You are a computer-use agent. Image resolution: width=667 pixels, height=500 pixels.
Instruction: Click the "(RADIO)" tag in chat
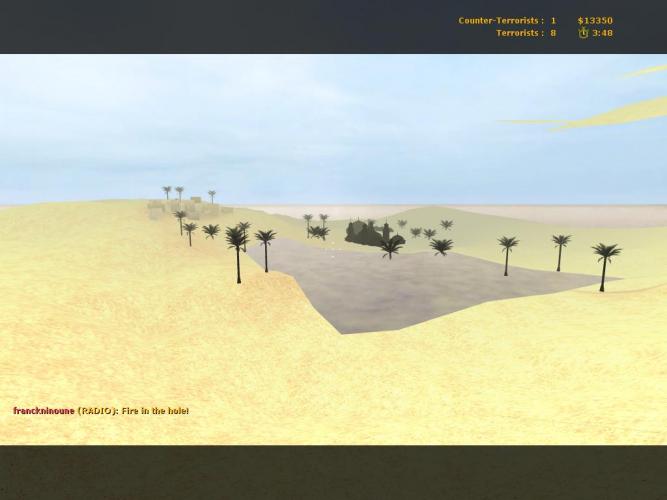(x=97, y=411)
